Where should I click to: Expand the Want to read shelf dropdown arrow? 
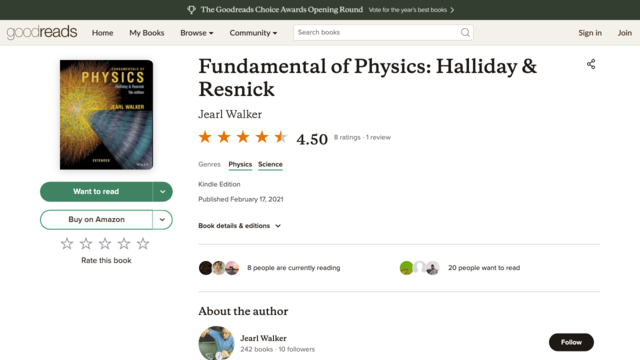click(162, 192)
